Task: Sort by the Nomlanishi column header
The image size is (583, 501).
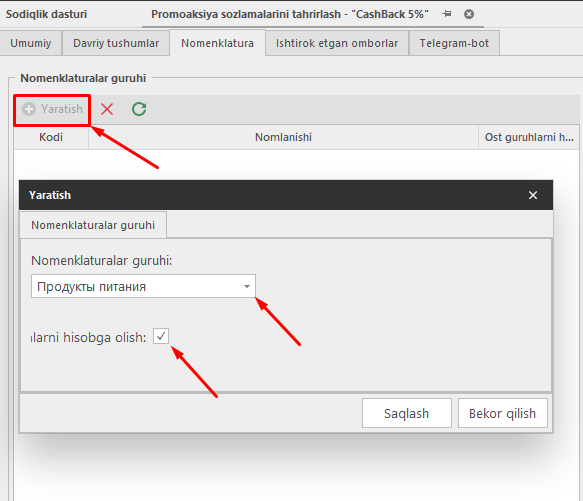Action: (x=283, y=137)
